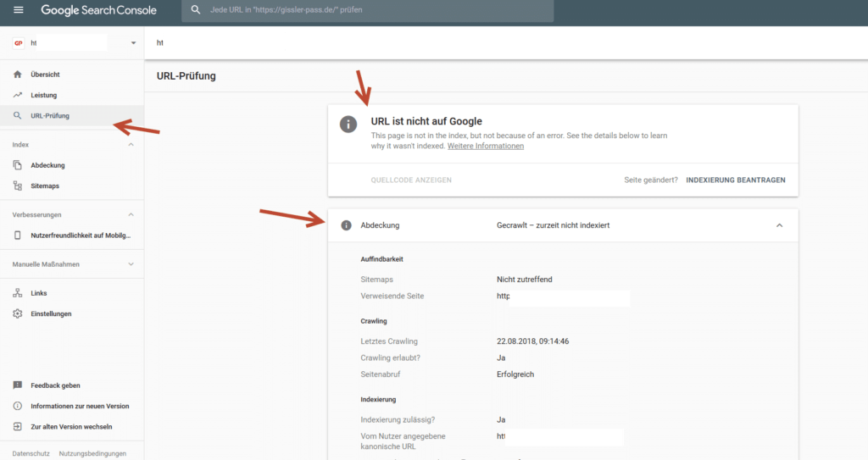Click the info icon for neuen Version

[18, 406]
